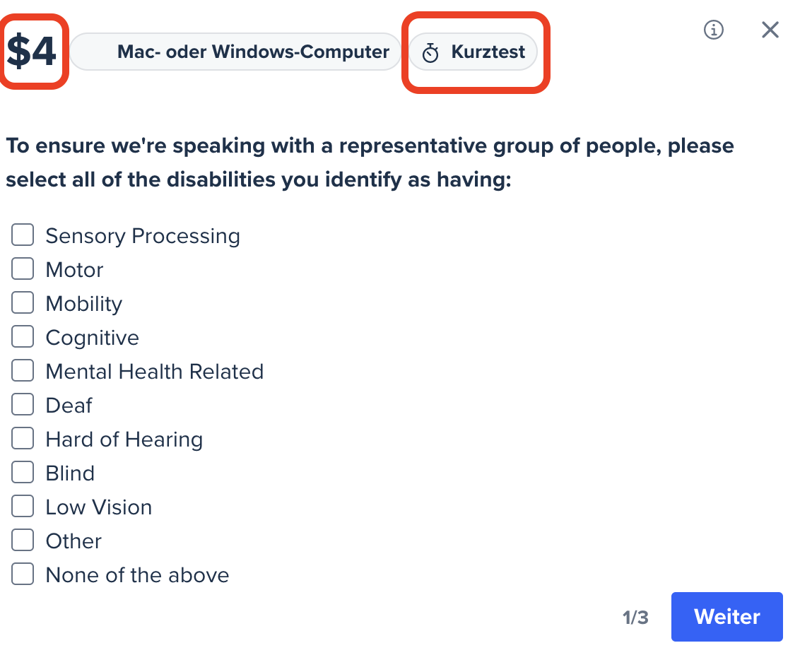
Task: Close the screener dialog with X
Action: (770, 30)
